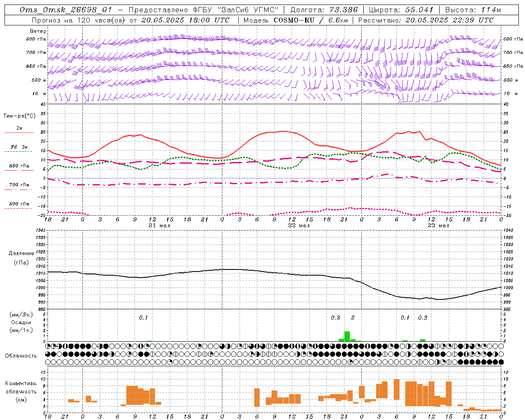Click the date label "21 мая"
The width and height of the screenshot is (525, 420).
(159, 226)
